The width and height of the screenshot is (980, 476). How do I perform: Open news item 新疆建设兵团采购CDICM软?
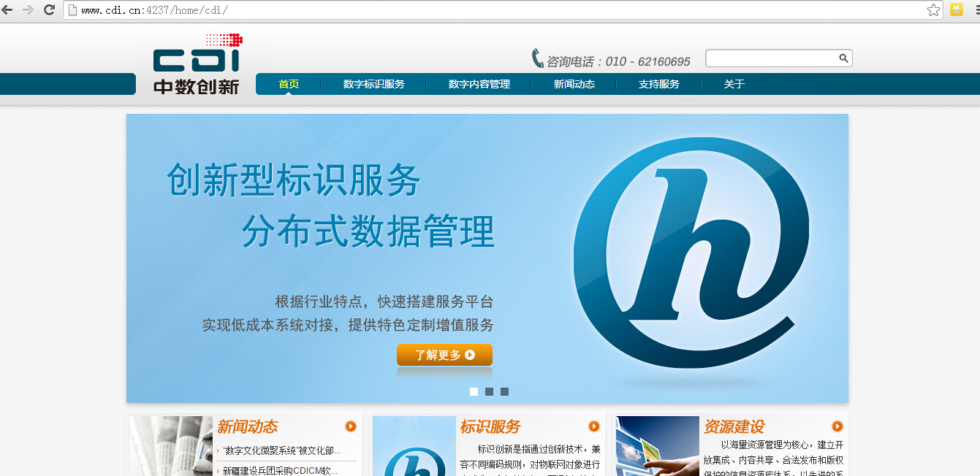tap(280, 471)
